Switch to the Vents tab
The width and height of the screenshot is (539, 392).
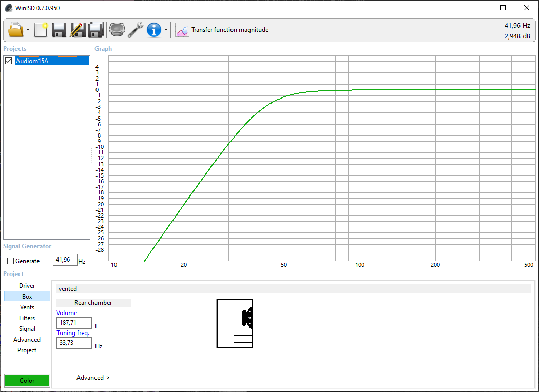click(x=27, y=307)
